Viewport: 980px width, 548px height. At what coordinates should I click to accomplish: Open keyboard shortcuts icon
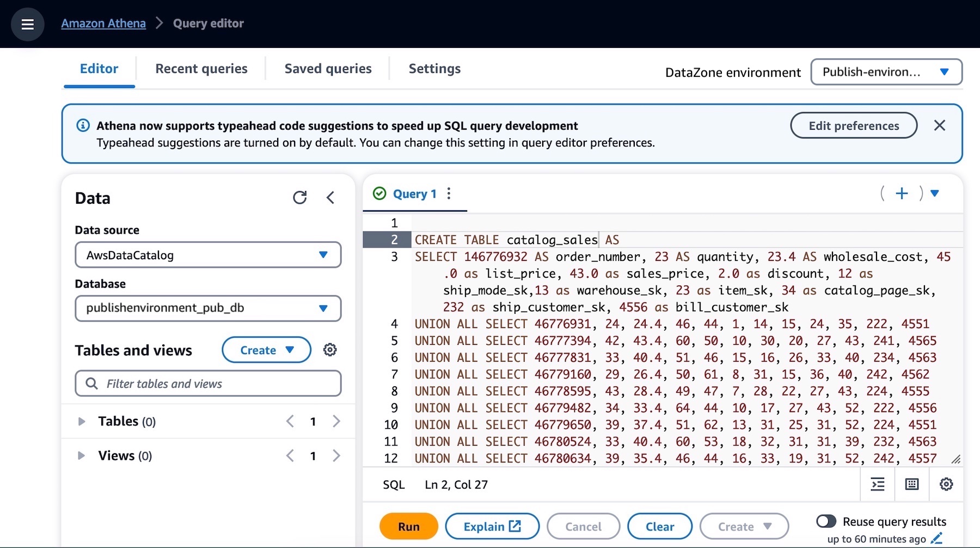pyautogui.click(x=912, y=484)
